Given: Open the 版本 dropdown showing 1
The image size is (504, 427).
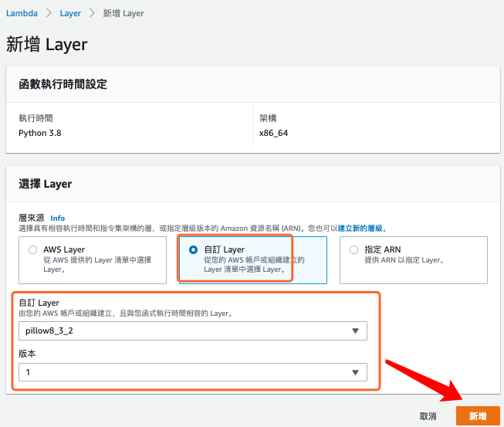Looking at the screenshot, I should (193, 372).
